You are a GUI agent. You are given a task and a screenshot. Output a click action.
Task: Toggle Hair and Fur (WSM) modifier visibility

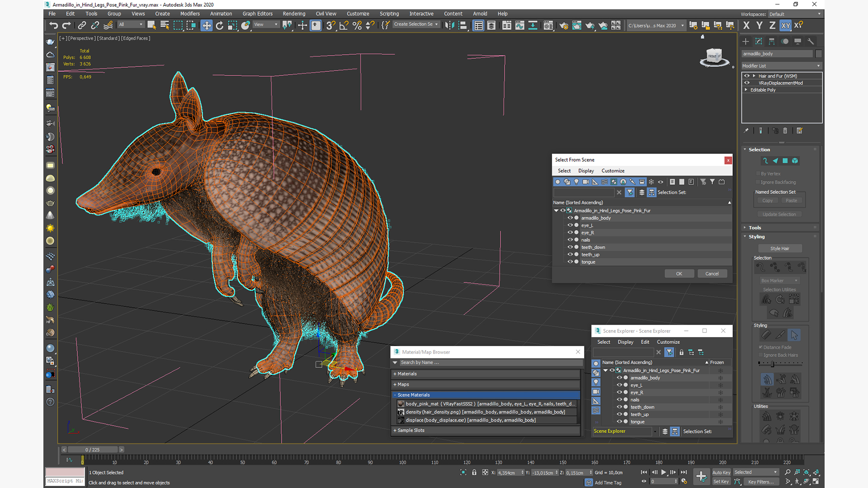coord(747,76)
